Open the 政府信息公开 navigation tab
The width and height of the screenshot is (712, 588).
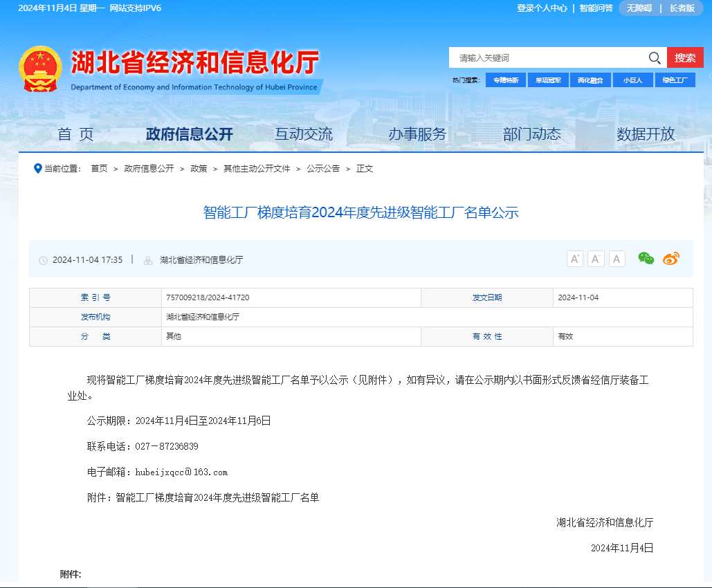click(x=190, y=134)
